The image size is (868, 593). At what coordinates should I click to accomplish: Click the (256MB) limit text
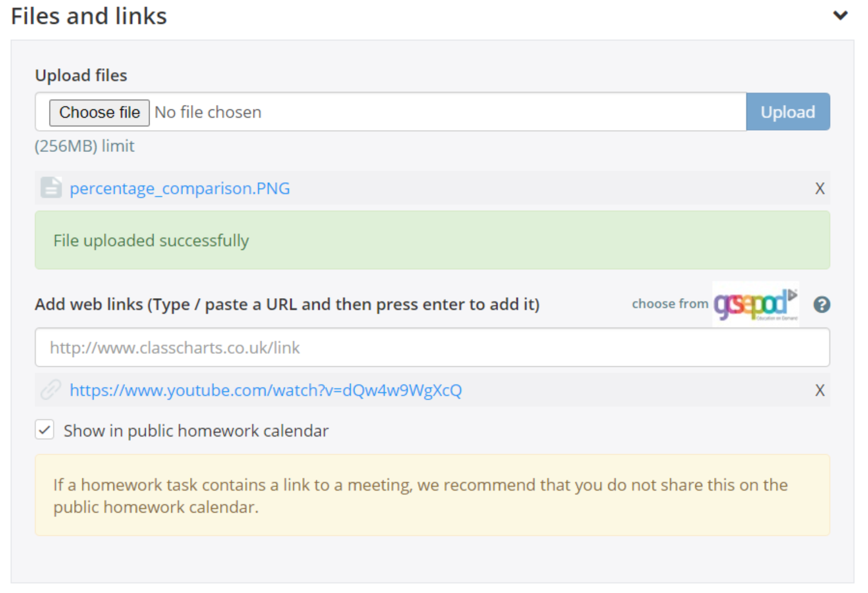pos(84,146)
